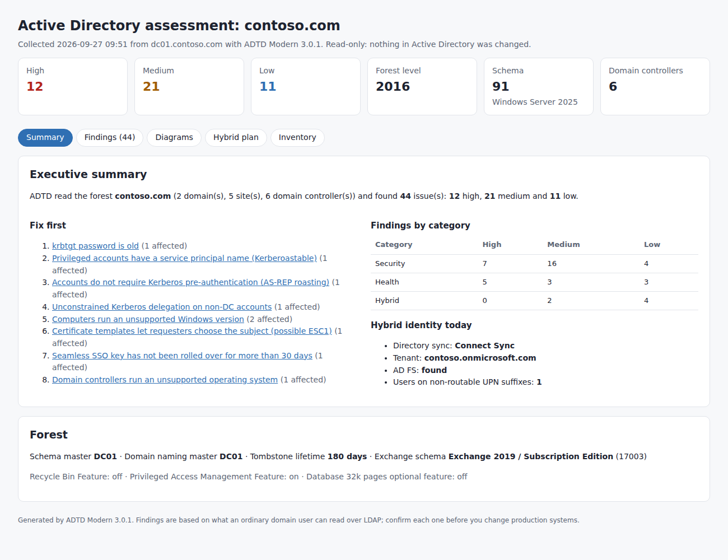
Task: Click the Executive summary heading
Action: pyautogui.click(x=88, y=174)
